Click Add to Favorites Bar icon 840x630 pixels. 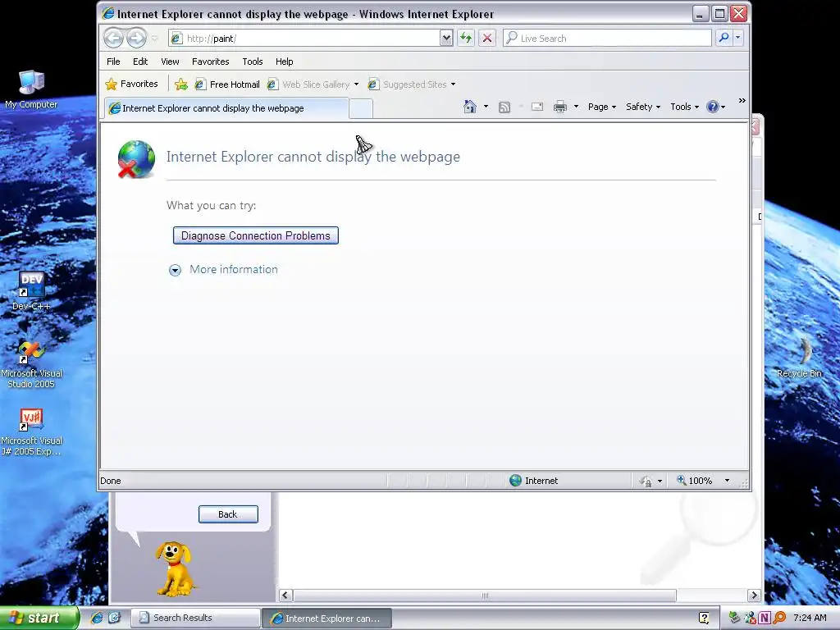[181, 84]
